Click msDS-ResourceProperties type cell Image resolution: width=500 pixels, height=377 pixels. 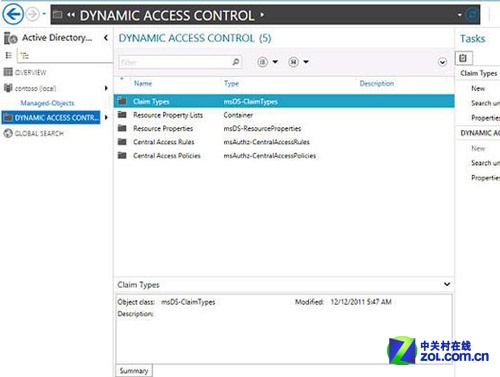point(262,128)
